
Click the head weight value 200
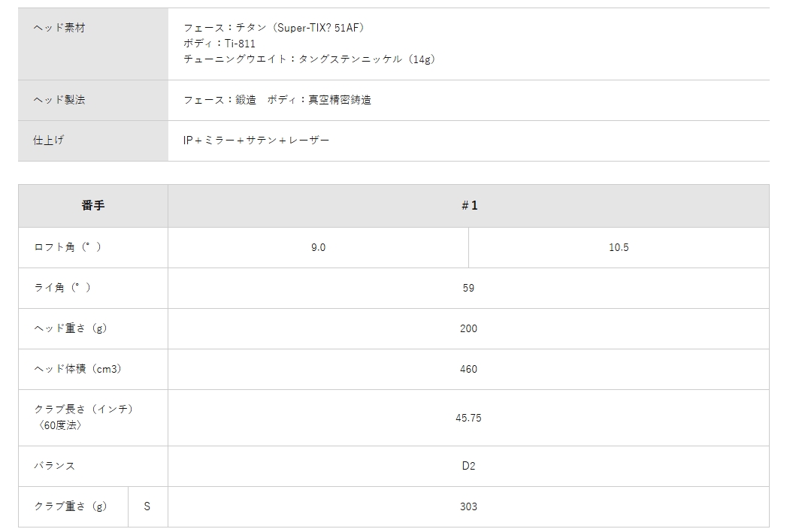point(468,328)
